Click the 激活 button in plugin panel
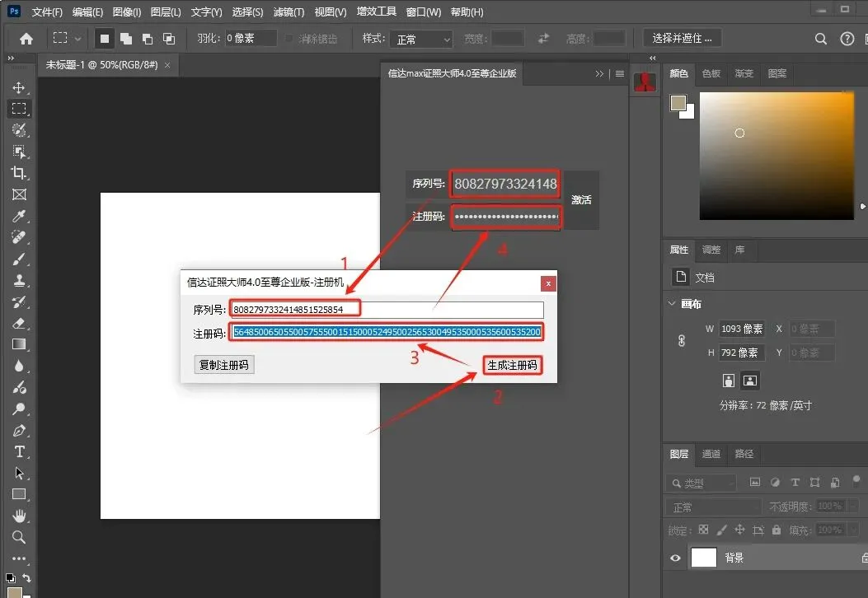Screen dimensions: 868x598 (581, 199)
